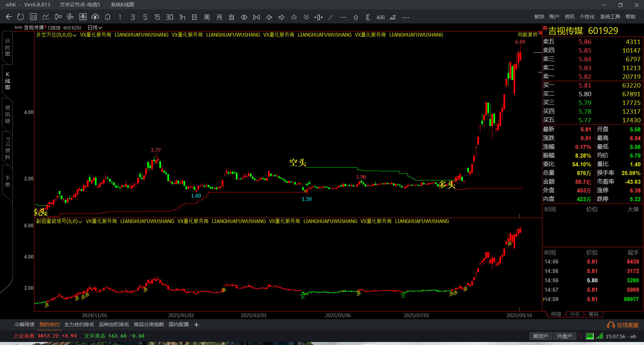Select the Fibonacci levels tool icon

(x=368, y=17)
